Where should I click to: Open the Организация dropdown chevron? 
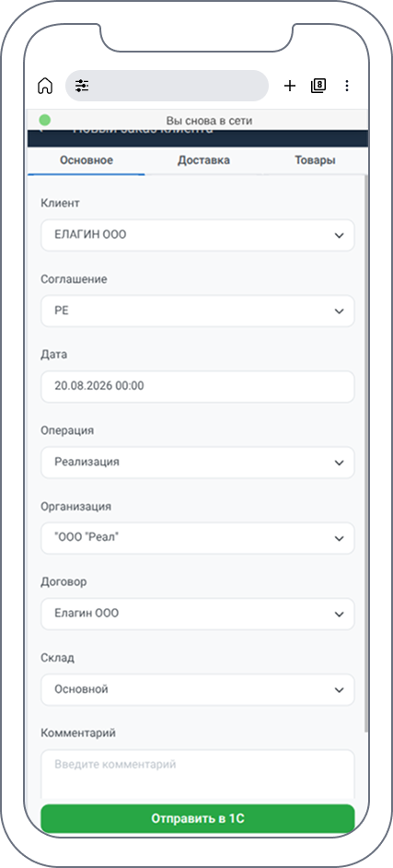(339, 538)
